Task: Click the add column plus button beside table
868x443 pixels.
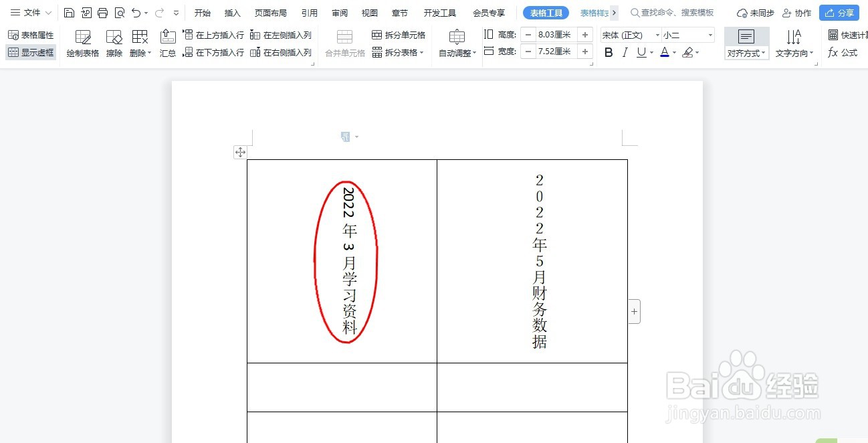Action: pos(635,311)
